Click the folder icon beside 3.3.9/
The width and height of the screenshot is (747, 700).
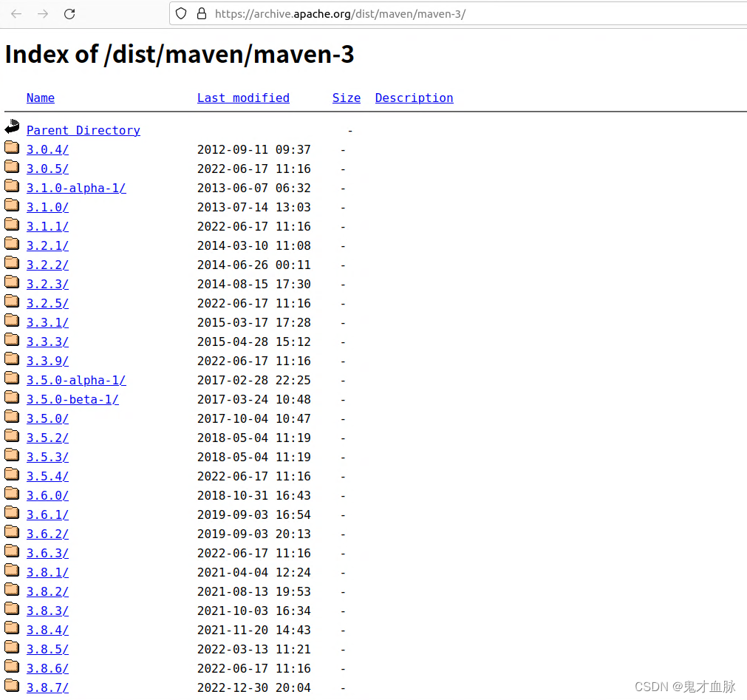12,359
